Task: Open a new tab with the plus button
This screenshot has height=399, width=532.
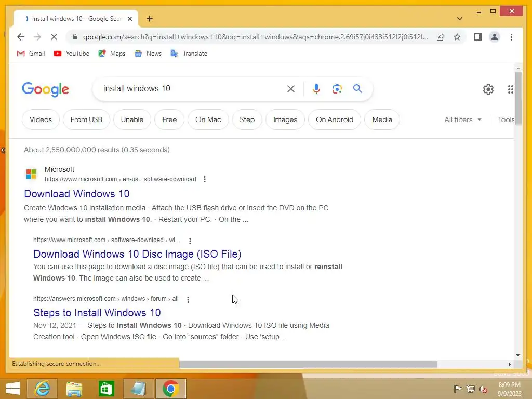Action: pyautogui.click(x=150, y=19)
